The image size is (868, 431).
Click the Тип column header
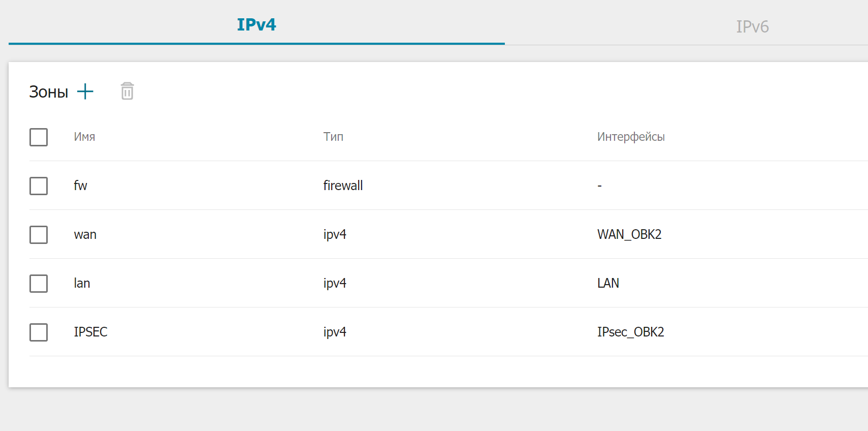click(x=333, y=137)
